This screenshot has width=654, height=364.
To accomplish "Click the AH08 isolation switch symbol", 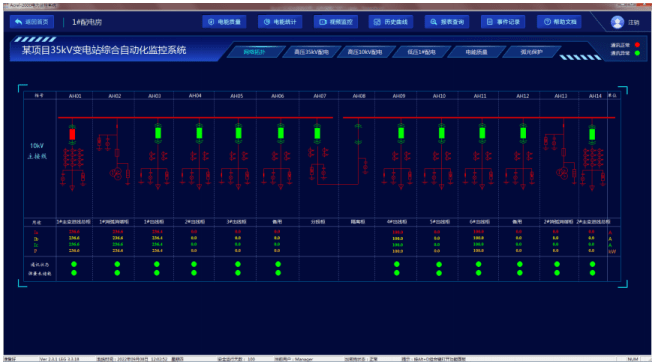I will [358, 133].
